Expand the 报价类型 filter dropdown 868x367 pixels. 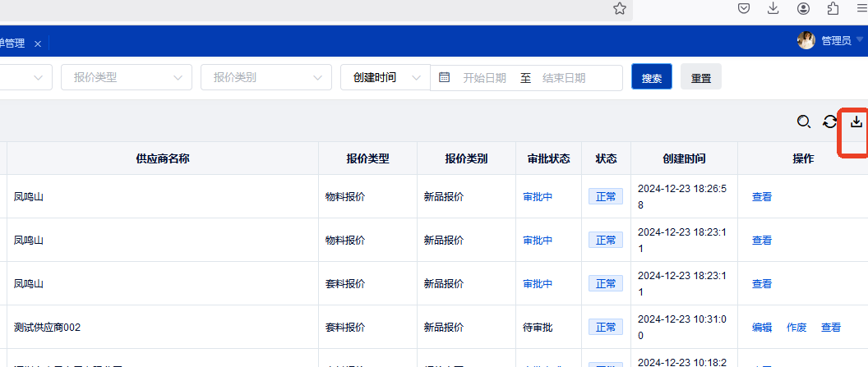click(x=127, y=77)
